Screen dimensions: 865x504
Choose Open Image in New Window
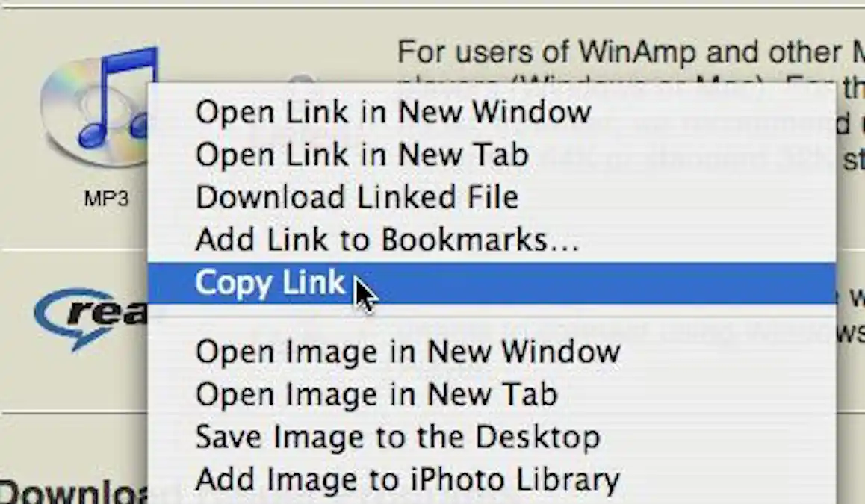tap(407, 351)
